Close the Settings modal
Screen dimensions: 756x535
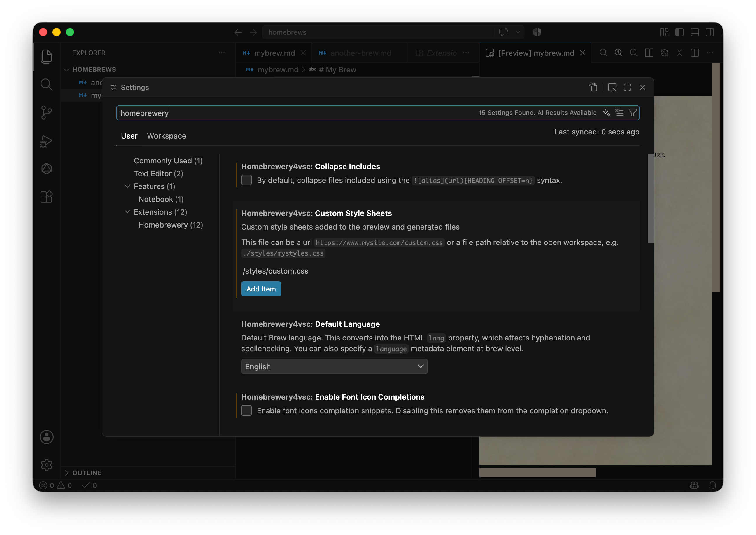tap(642, 87)
